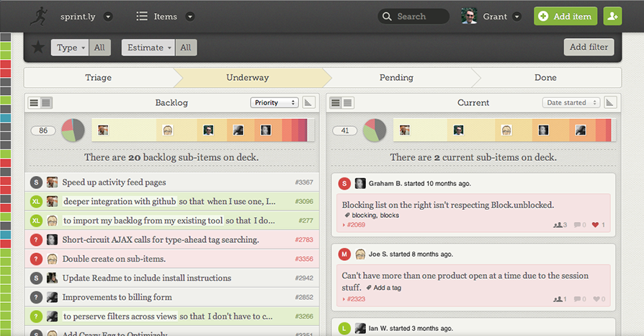
Task: Click the invite user icon button
Action: pyautogui.click(x=612, y=16)
